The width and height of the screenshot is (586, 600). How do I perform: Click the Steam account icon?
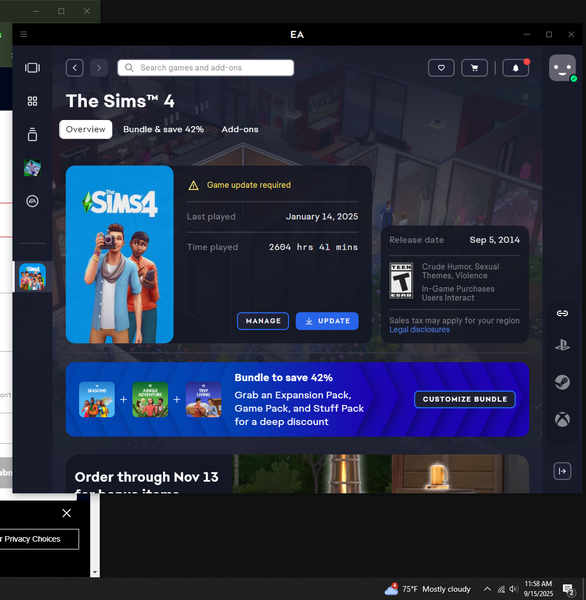[x=562, y=382]
